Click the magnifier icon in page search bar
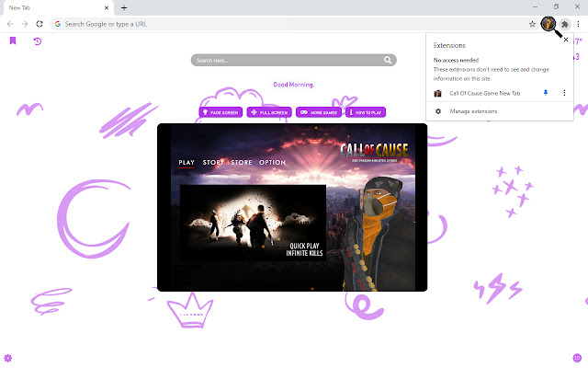Screen dimensions: 588x368 pos(388,60)
